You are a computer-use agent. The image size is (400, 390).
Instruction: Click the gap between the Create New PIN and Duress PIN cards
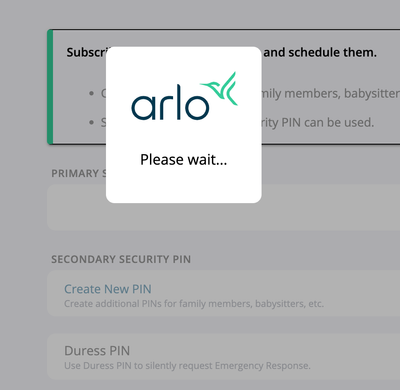point(223,325)
